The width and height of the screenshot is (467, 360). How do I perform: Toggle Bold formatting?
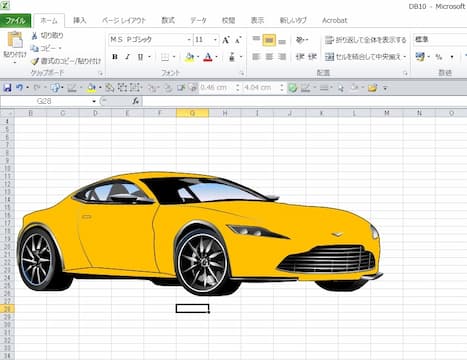[x=115, y=57]
